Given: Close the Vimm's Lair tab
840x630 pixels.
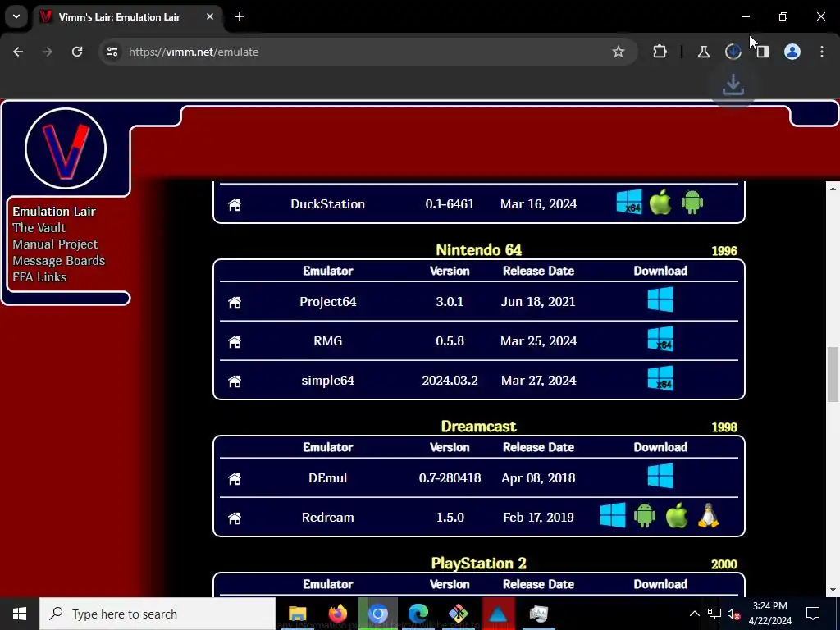Looking at the screenshot, I should click(x=209, y=16).
